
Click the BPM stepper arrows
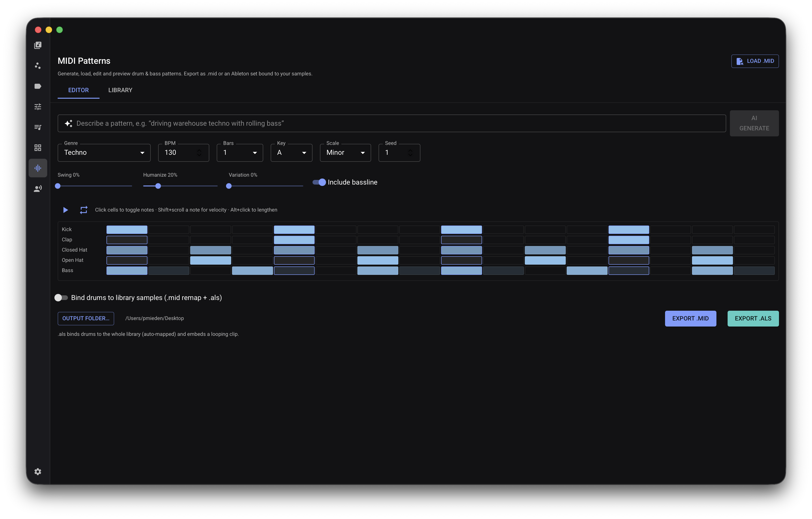tap(199, 153)
